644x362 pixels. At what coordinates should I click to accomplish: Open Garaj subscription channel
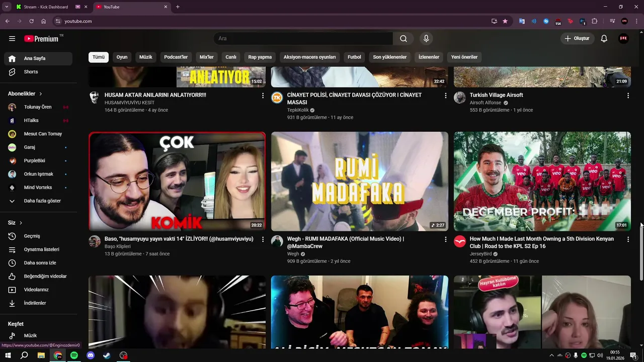(38, 147)
